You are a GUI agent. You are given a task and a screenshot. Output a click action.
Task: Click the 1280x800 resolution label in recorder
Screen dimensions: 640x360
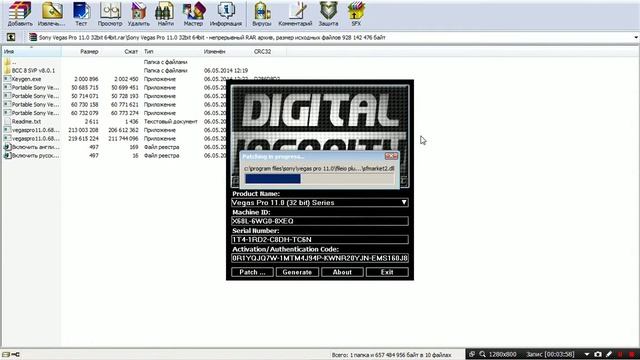click(502, 354)
